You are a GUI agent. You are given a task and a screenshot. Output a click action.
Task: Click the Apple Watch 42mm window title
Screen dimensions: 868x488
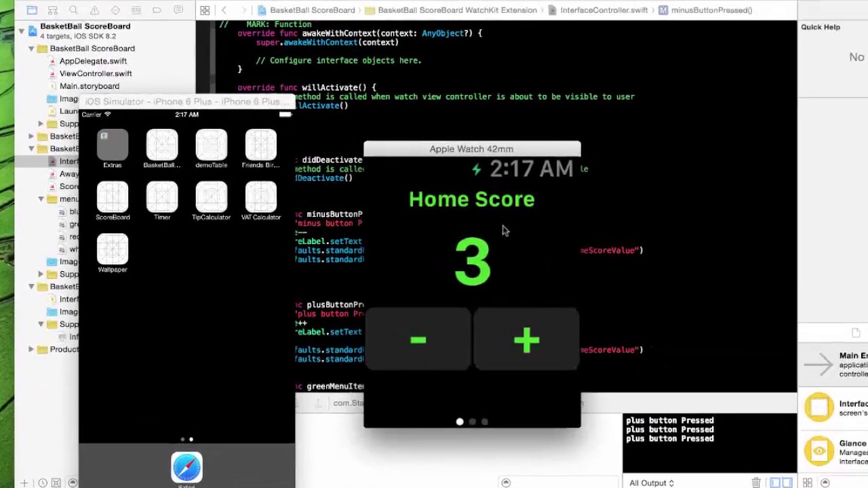[471, 149]
